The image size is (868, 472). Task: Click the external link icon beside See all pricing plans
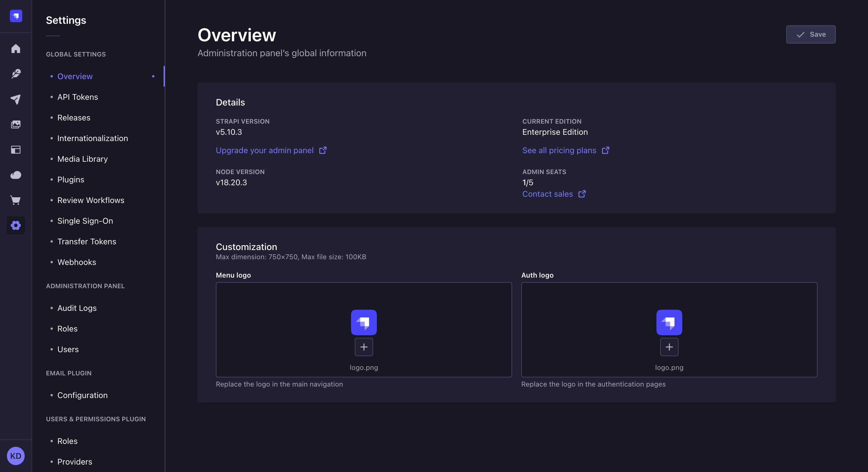pos(606,150)
